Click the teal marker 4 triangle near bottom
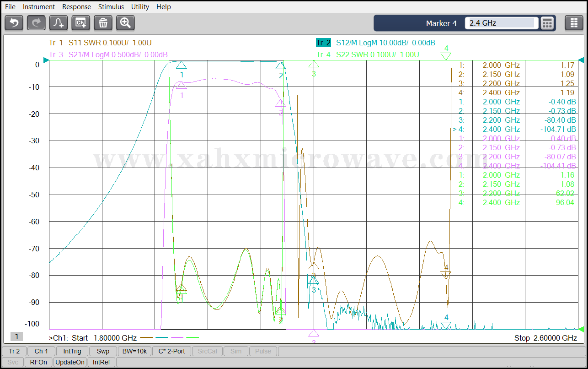 coord(446,325)
